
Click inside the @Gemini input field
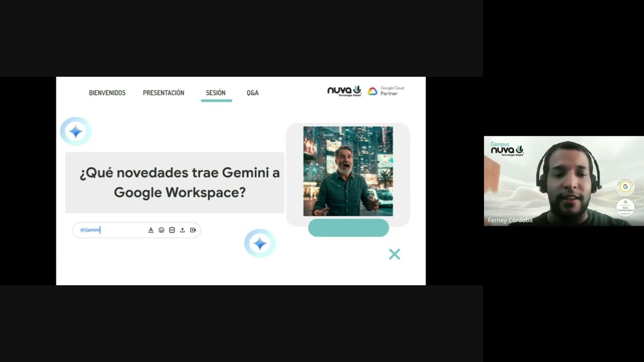click(136, 230)
